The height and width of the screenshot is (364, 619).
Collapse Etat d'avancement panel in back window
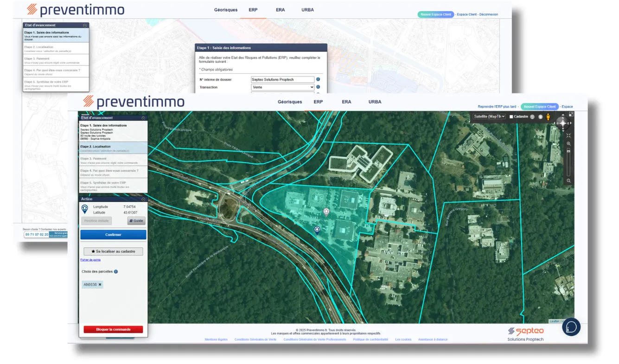[85, 26]
